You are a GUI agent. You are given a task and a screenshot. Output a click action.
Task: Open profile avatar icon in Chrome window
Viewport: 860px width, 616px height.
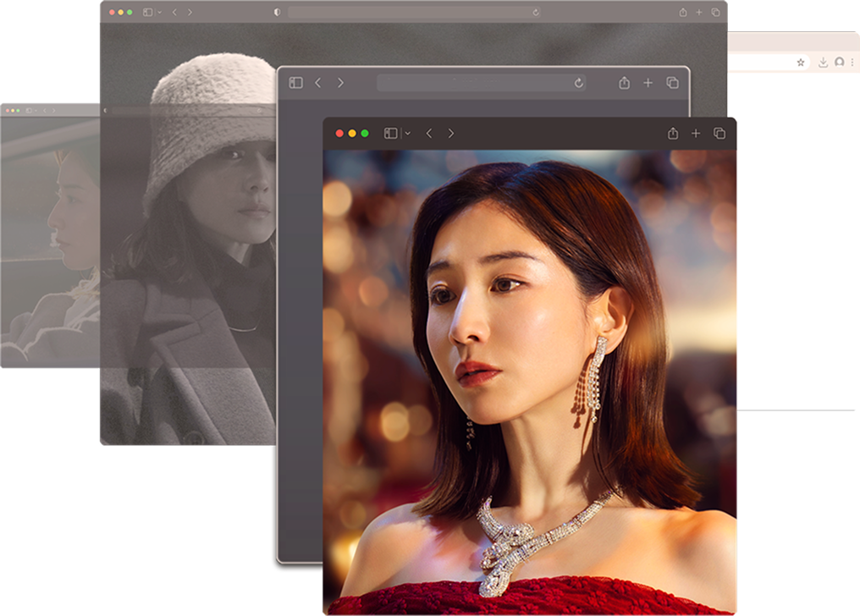839,62
